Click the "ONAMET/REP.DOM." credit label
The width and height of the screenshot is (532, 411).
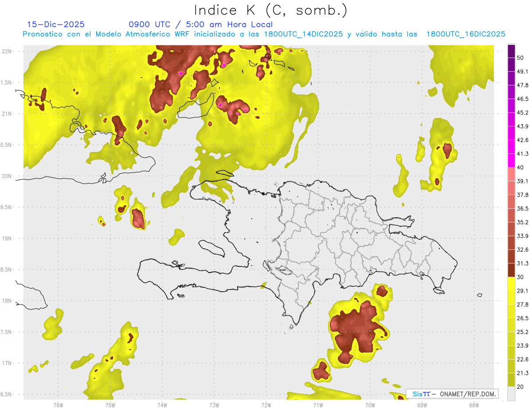467,394
